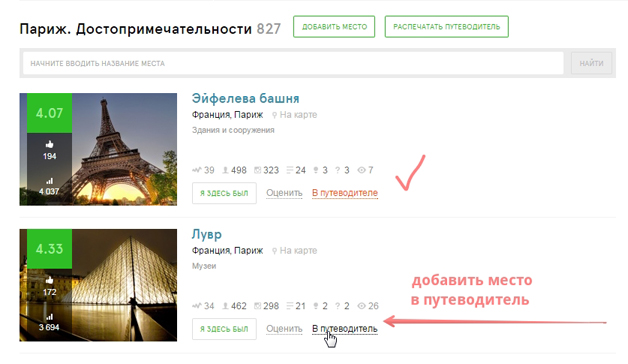Click the map pin icon for Лувр
This screenshot has width=628, height=364.
pyautogui.click(x=274, y=251)
